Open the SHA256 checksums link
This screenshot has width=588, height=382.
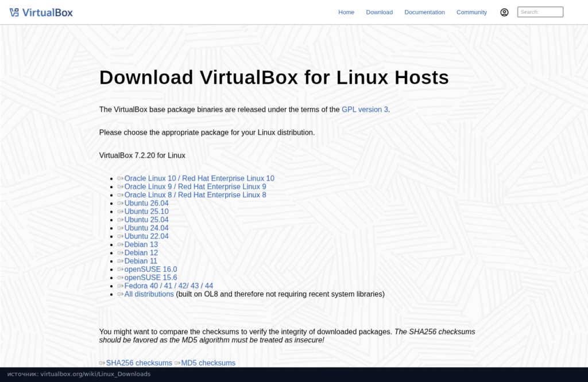(x=139, y=363)
